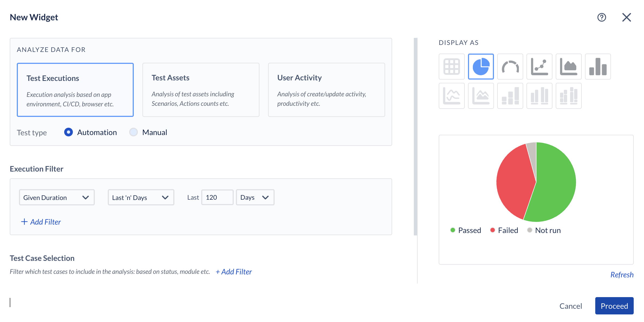Select the pie chart display icon
The height and width of the screenshot is (322, 644).
(x=481, y=67)
